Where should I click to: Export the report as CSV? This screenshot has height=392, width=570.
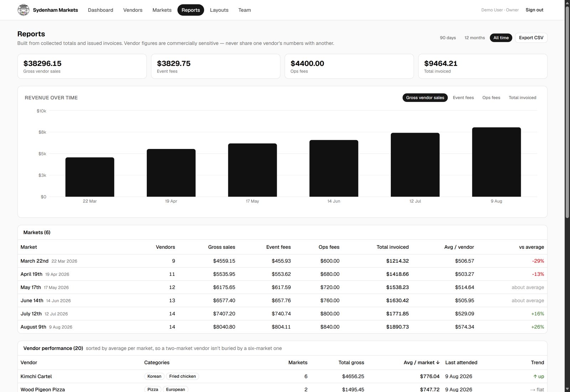pyautogui.click(x=531, y=38)
